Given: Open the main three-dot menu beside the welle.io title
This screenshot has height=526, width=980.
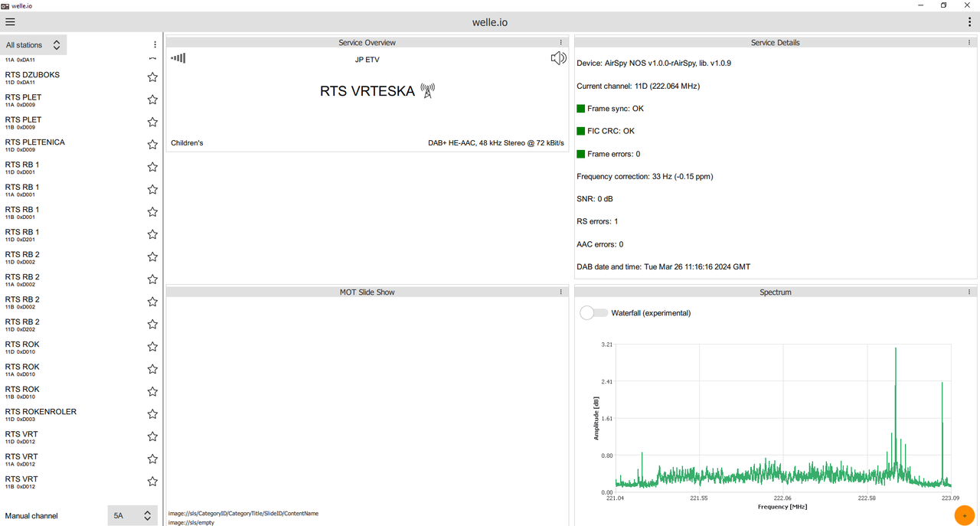Looking at the screenshot, I should (970, 22).
